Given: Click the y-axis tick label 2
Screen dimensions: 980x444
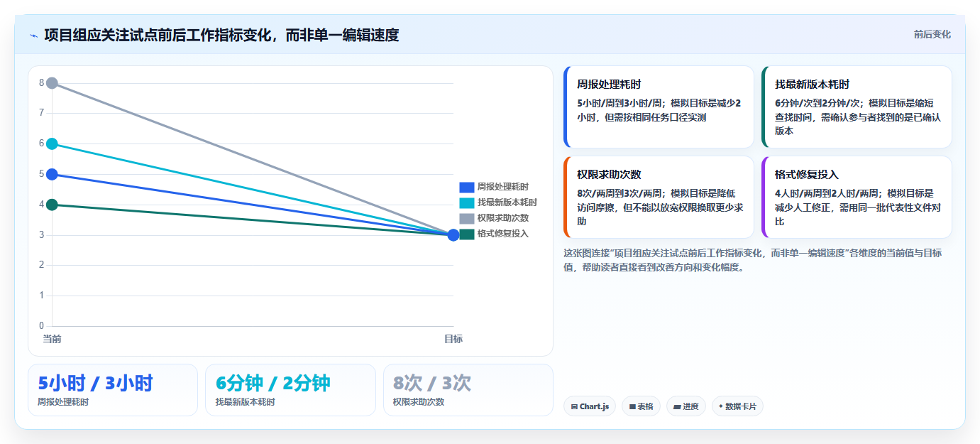Looking at the screenshot, I should pyautogui.click(x=41, y=265).
